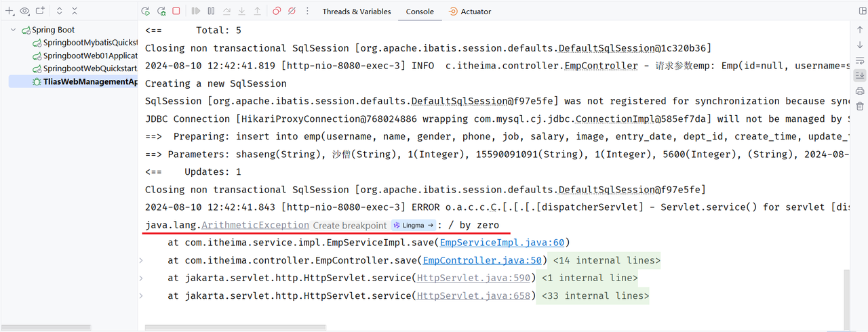Toggle Soft-Wrap for console output

[x=860, y=60]
